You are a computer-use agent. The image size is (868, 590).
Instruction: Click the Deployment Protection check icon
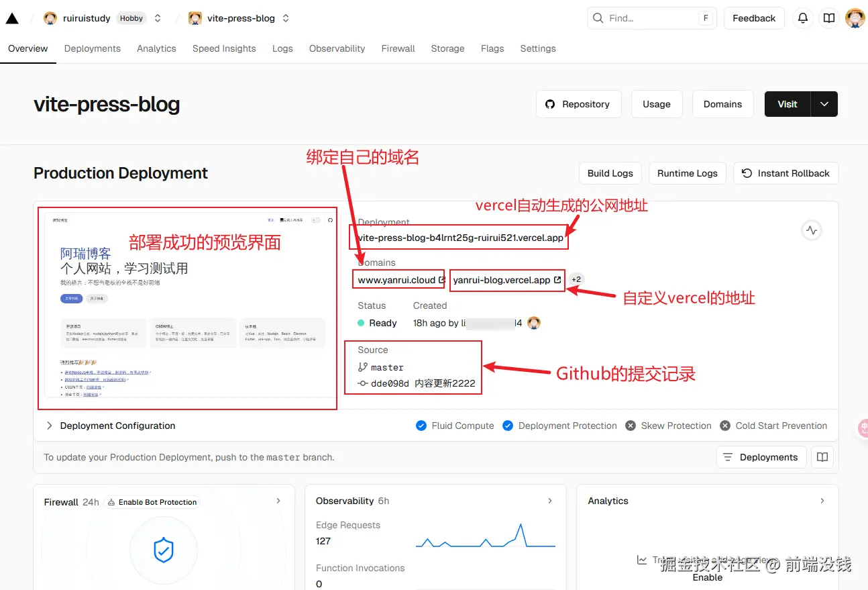click(508, 426)
